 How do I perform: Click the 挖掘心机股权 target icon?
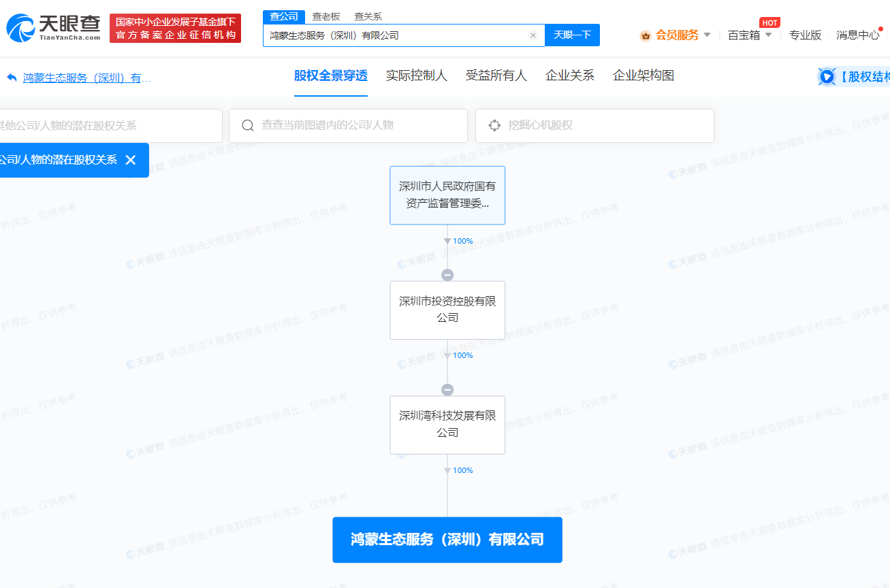pyautogui.click(x=494, y=125)
